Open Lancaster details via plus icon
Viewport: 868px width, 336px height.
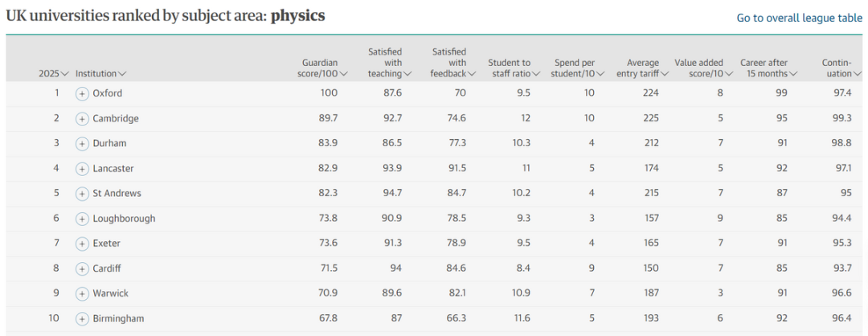[81, 169]
